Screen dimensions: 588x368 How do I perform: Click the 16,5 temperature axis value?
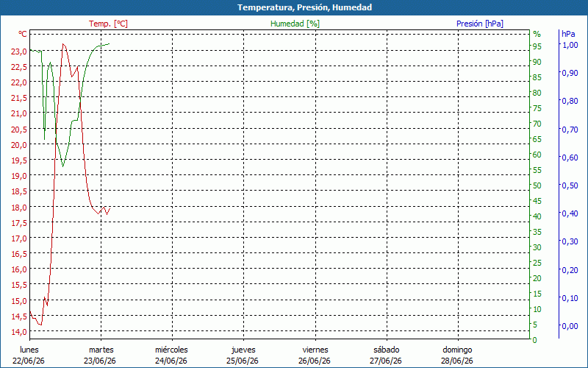[x=19, y=254]
